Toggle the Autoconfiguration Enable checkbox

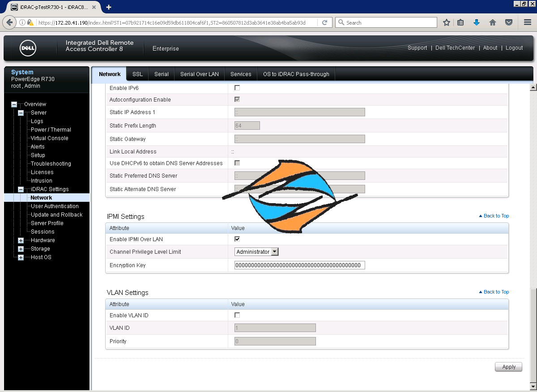point(237,99)
